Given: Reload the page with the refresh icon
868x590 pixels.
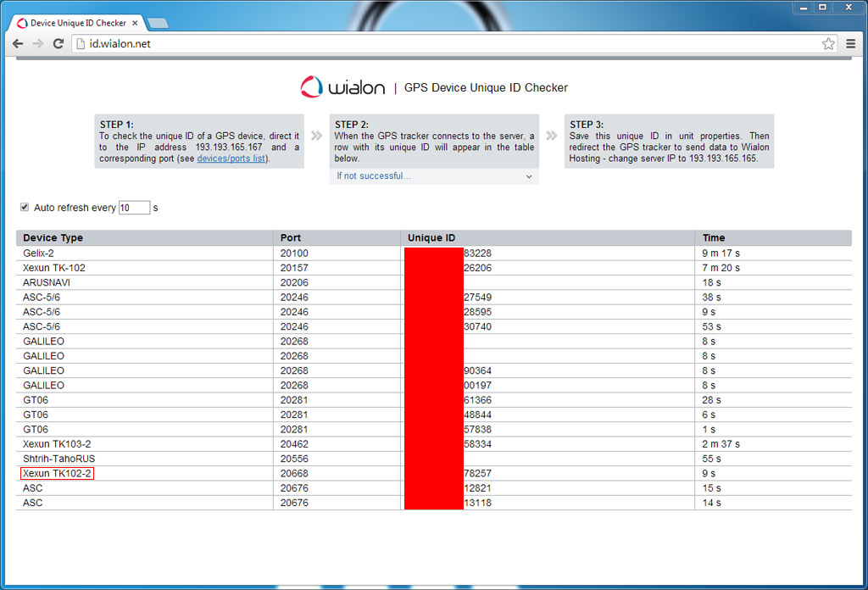Looking at the screenshot, I should click(x=58, y=44).
